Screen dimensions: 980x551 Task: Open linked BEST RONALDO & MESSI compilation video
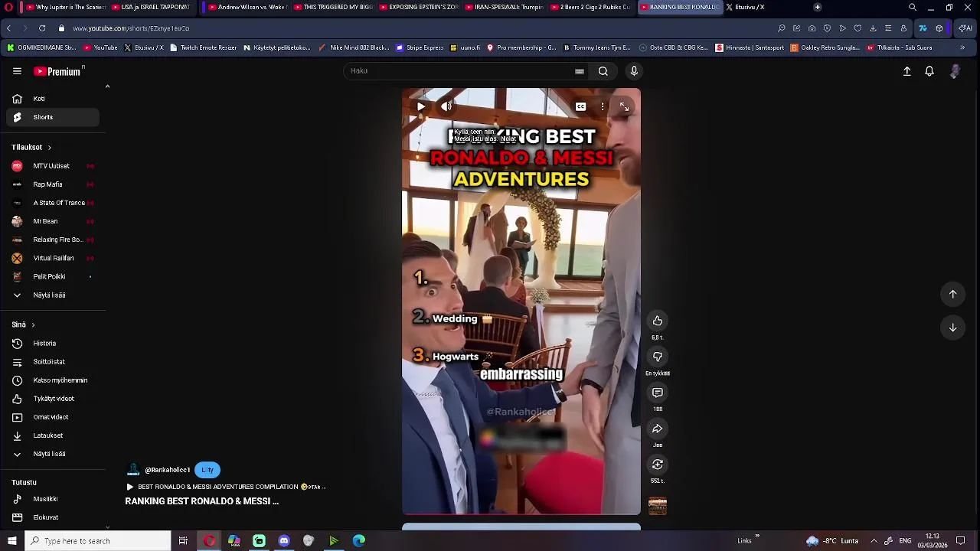[x=226, y=487]
